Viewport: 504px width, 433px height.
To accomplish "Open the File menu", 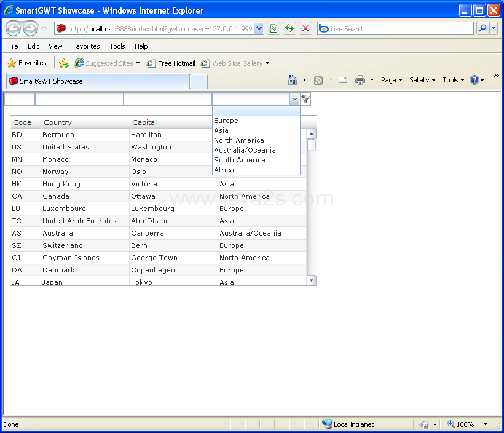I will (x=13, y=46).
